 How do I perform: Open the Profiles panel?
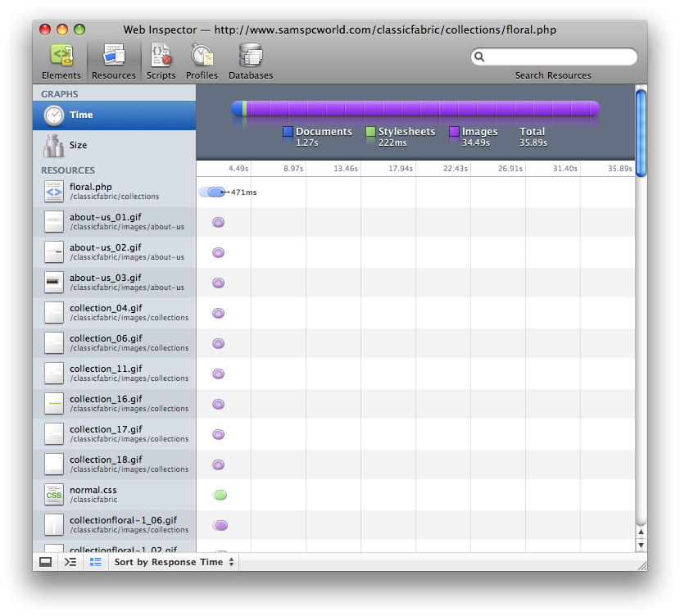click(202, 62)
